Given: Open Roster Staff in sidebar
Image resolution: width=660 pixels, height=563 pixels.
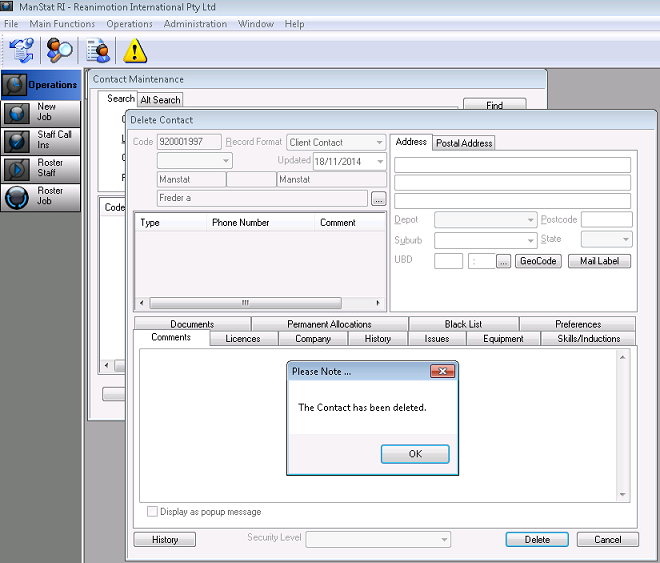Looking at the screenshot, I should click(41, 168).
